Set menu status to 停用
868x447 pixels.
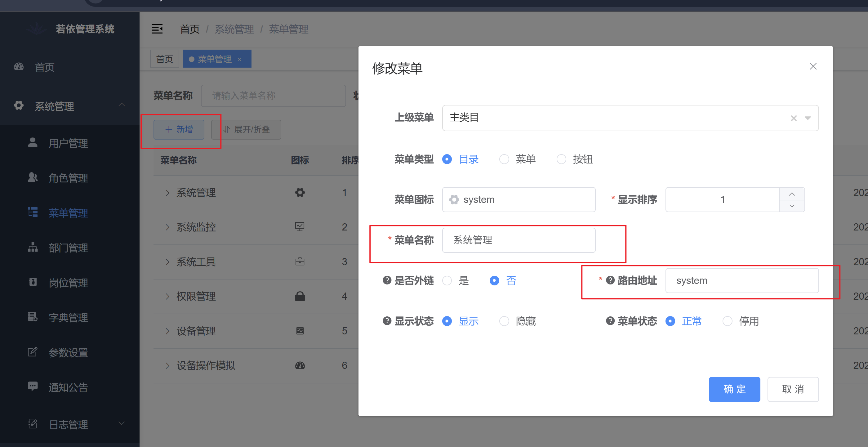click(727, 321)
